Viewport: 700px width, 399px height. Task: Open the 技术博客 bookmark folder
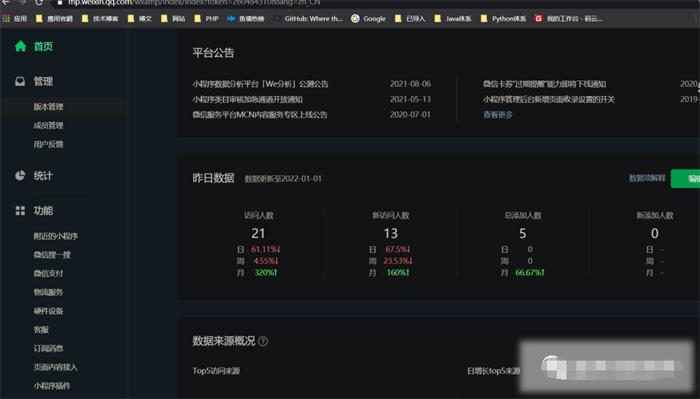(x=100, y=18)
